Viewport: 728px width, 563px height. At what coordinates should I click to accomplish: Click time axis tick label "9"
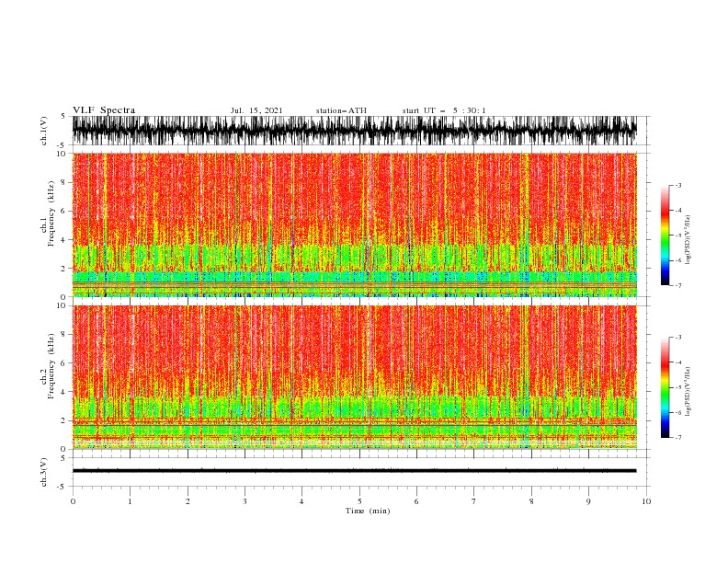tap(588, 501)
